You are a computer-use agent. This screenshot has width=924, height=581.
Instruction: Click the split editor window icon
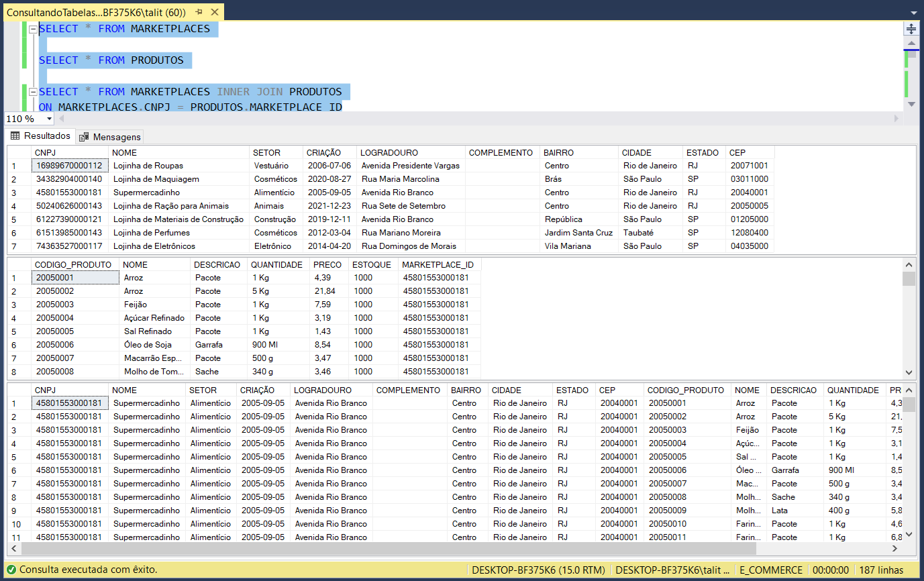click(x=911, y=28)
